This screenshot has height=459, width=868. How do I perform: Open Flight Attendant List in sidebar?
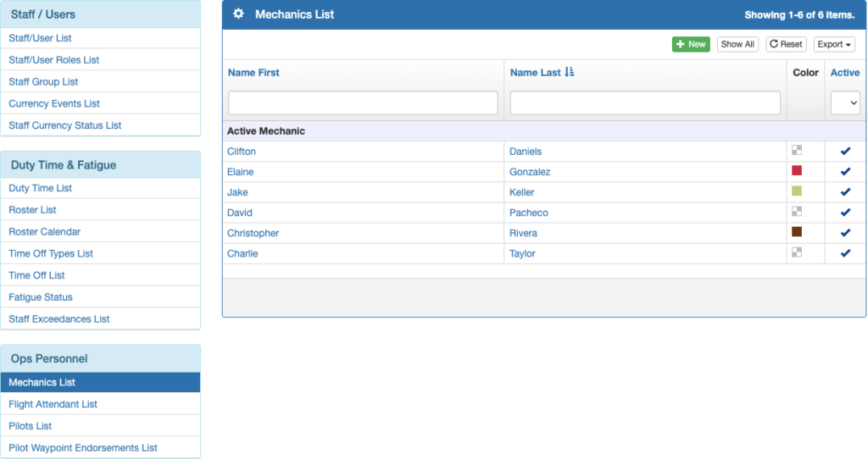pos(53,404)
